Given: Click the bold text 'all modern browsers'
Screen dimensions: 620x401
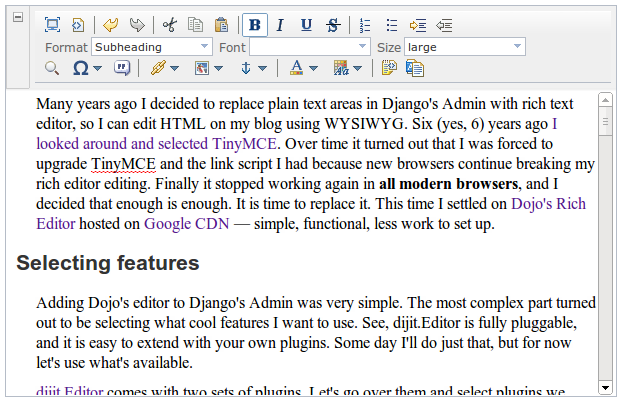Looking at the screenshot, I should click(448, 184).
